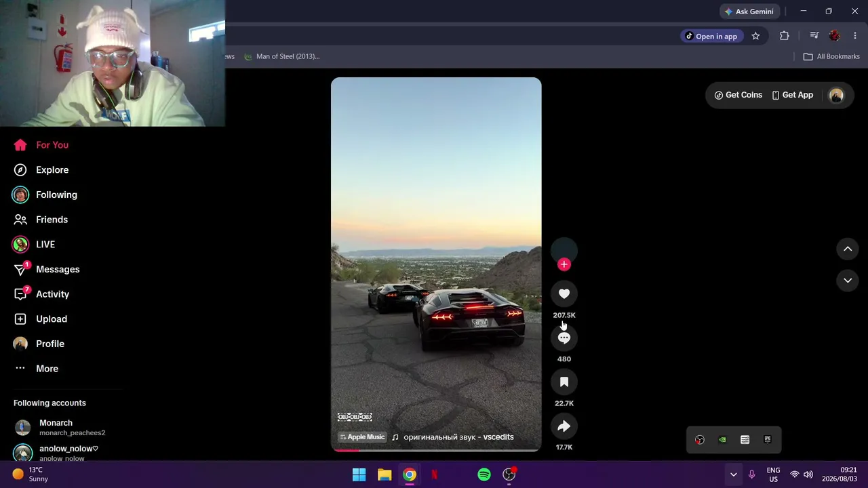Open the Epic Games tray icon
Screen dimensions: 868x488
pyautogui.click(x=768, y=440)
